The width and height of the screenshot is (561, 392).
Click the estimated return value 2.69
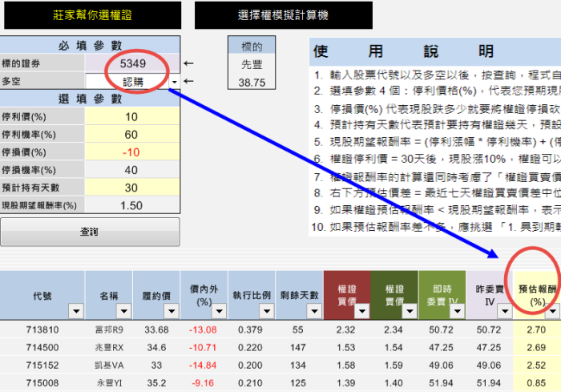536,348
